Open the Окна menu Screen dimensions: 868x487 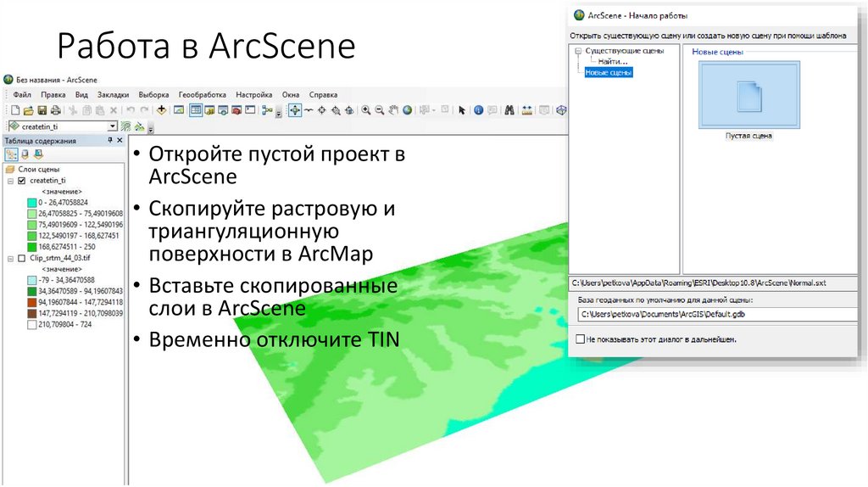[291, 95]
